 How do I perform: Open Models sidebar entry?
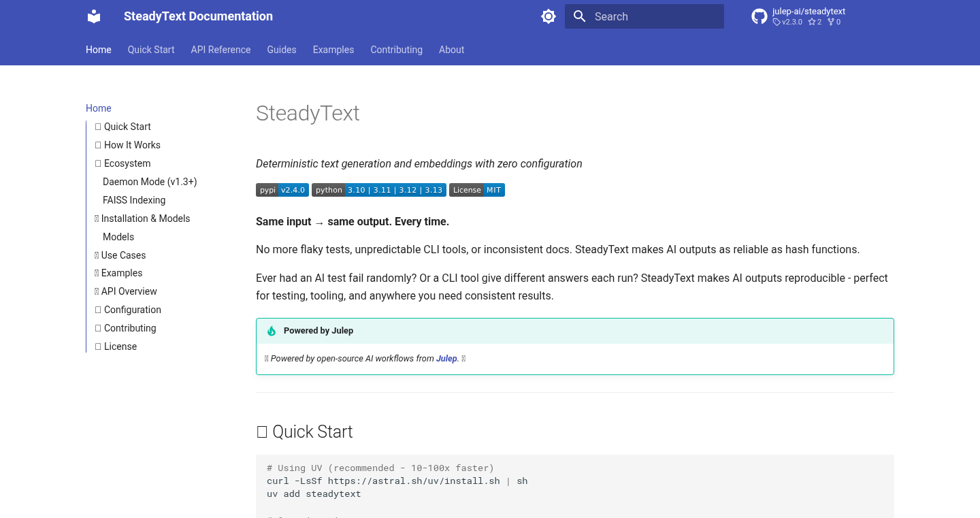118,237
